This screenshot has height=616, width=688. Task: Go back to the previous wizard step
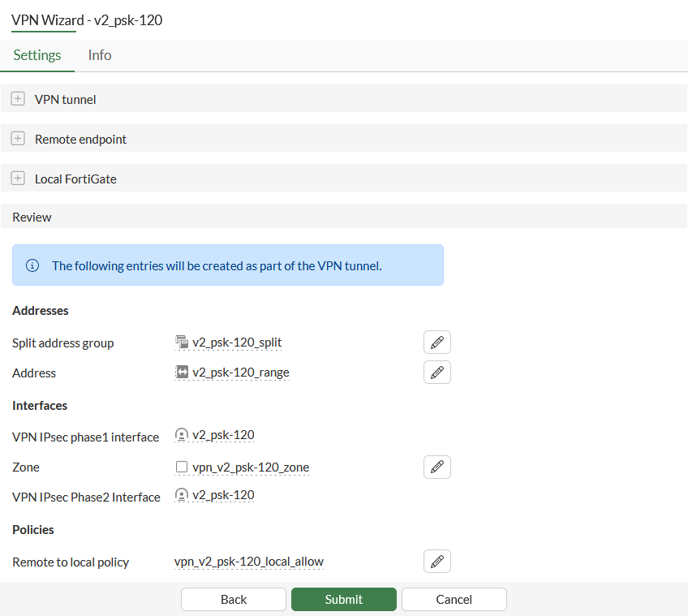point(234,599)
